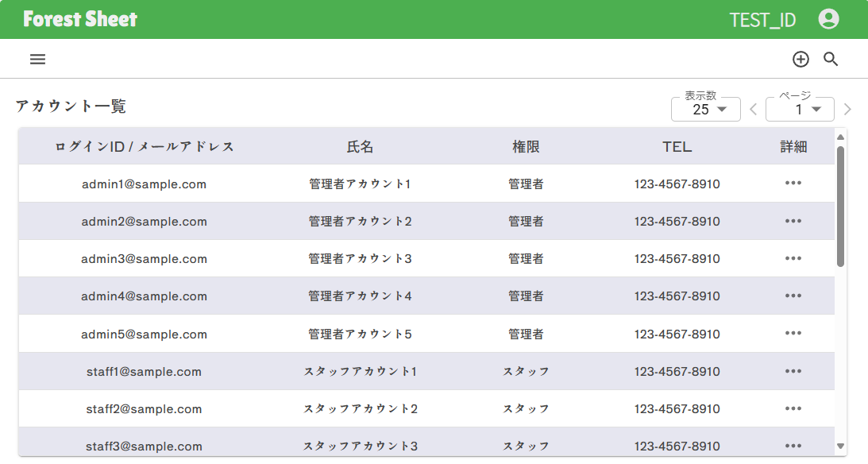This screenshot has height=464, width=868.
Task: Click the TEL number in staff3 row
Action: 677,447
